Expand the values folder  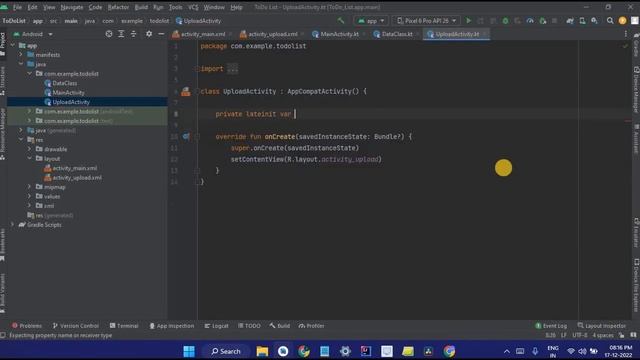(x=29, y=196)
